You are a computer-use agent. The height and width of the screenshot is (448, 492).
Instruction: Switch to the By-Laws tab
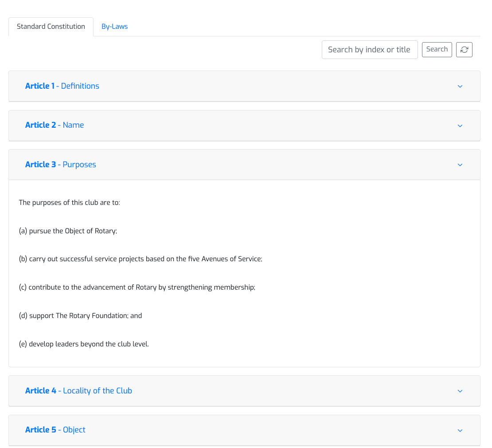114,27
